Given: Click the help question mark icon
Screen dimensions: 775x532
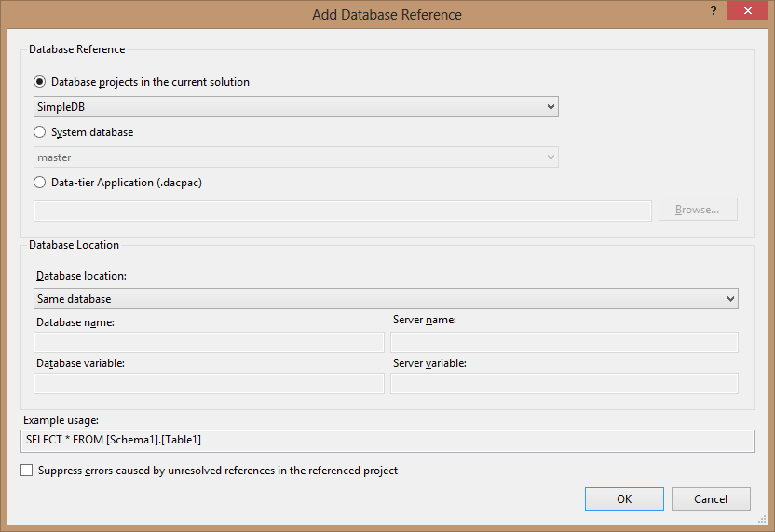Looking at the screenshot, I should [x=714, y=10].
